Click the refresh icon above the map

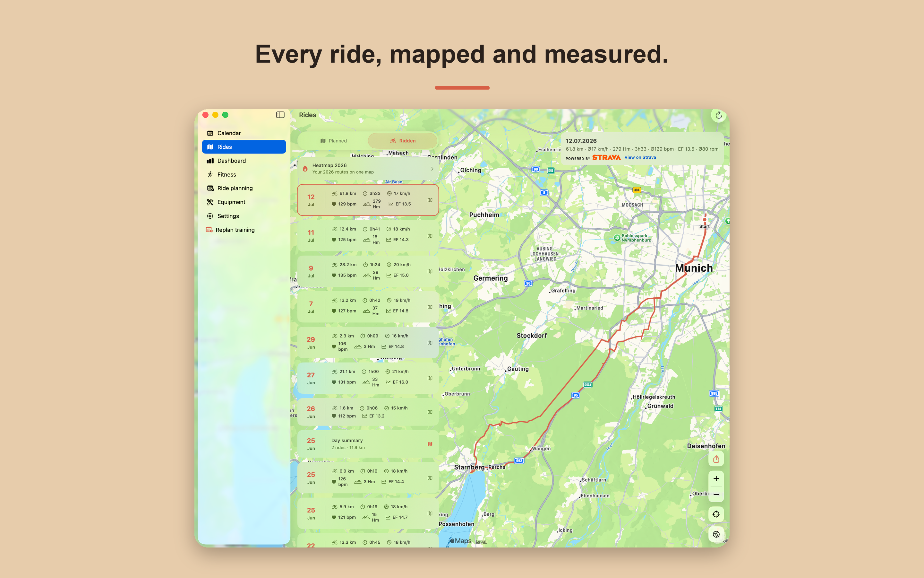click(x=718, y=115)
